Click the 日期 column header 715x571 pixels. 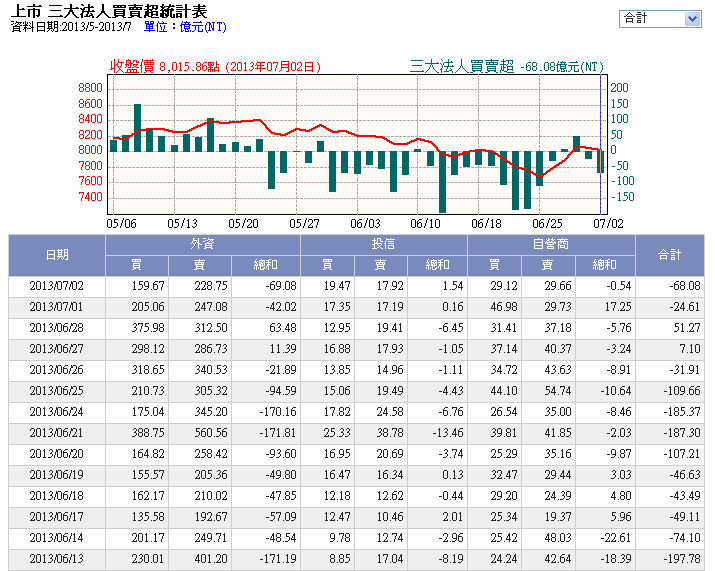click(x=57, y=255)
